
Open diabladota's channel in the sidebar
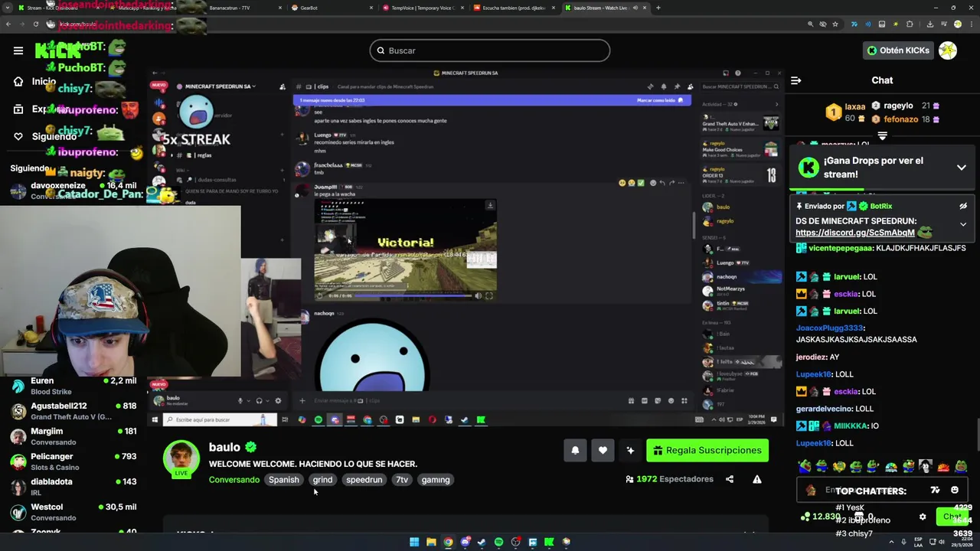point(73,487)
